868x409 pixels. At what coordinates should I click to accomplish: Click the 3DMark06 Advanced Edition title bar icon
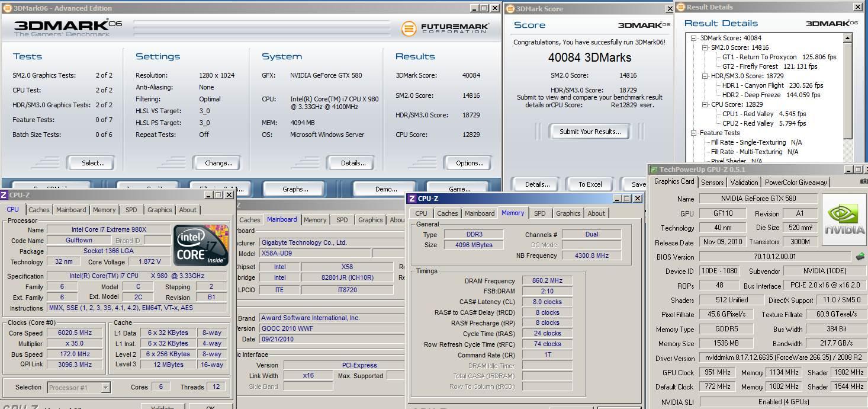pyautogui.click(x=7, y=8)
